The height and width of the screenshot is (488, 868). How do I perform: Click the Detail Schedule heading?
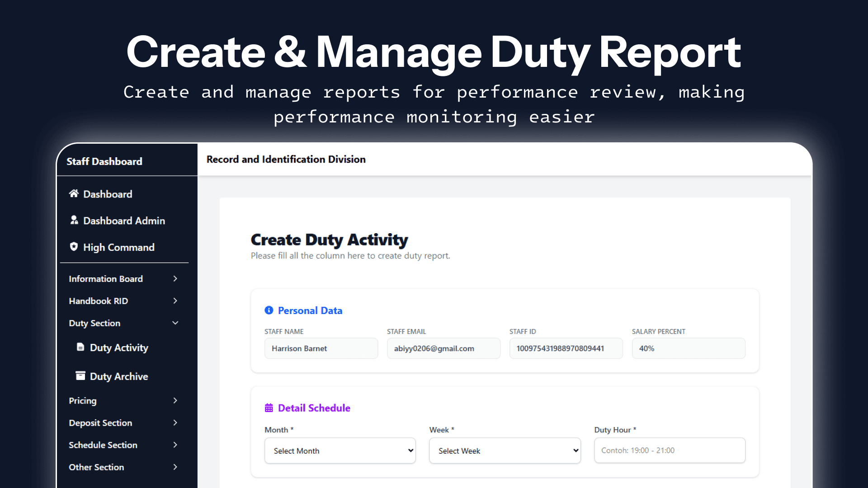314,408
